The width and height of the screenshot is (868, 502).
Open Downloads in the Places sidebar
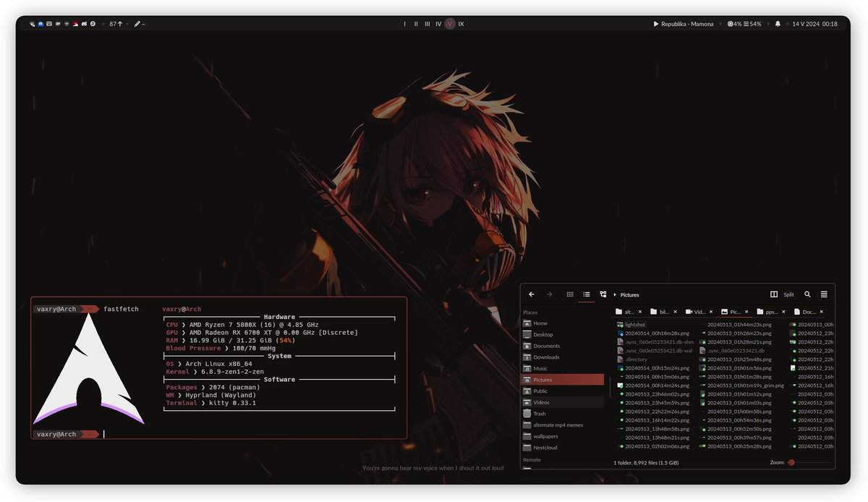point(563,357)
